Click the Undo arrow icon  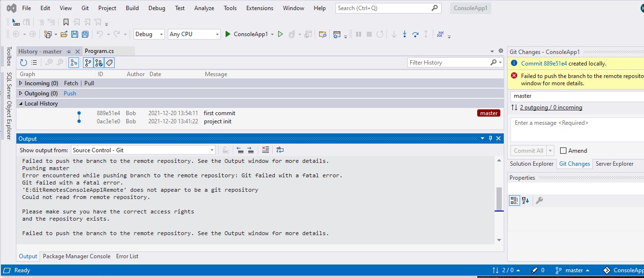[100, 34]
